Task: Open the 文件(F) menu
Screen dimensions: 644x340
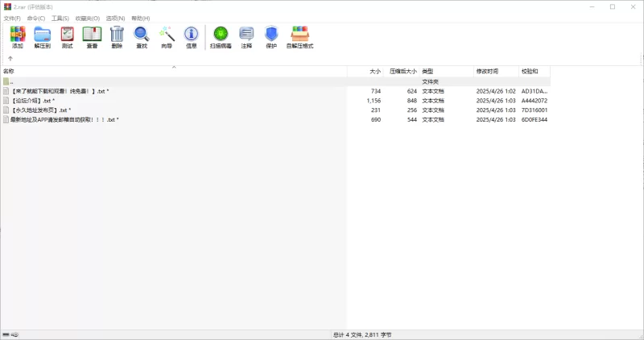Action: coord(12,18)
